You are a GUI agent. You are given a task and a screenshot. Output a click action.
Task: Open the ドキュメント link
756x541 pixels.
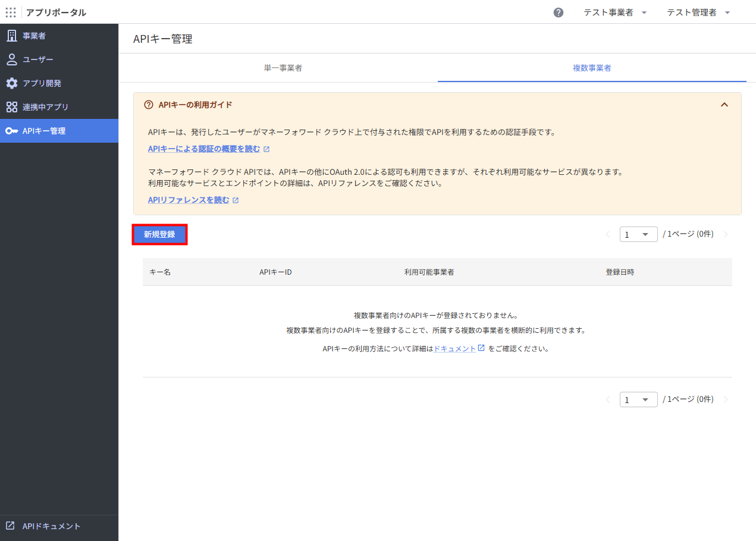pos(455,349)
